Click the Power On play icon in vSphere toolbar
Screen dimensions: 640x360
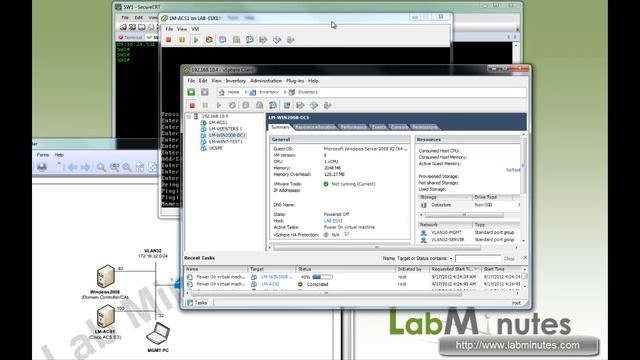219,105
